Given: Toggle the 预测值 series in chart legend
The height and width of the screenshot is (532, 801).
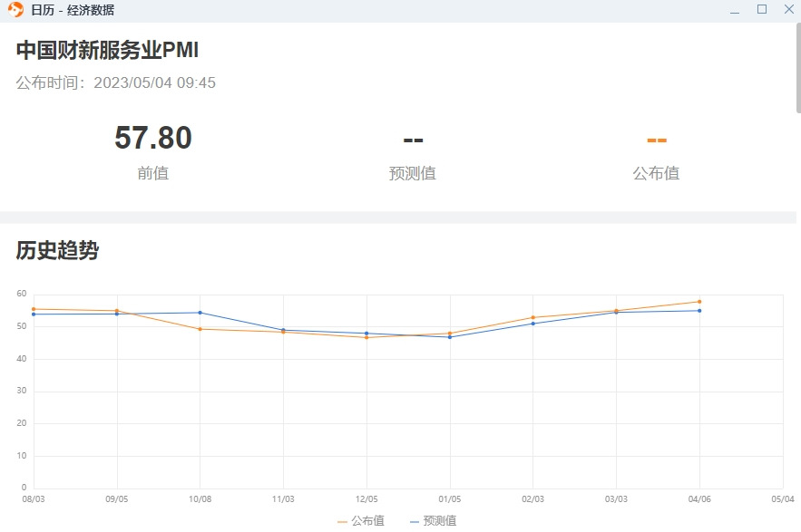Looking at the screenshot, I should tap(434, 521).
